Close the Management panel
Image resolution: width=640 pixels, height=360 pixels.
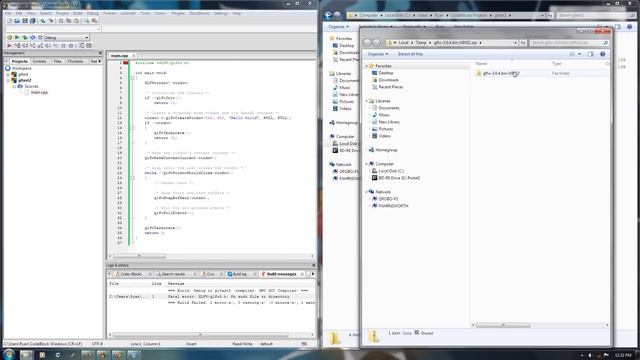pyautogui.click(x=100, y=53)
